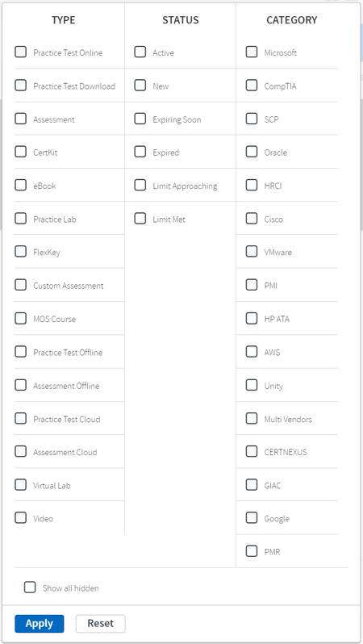The image size is (363, 644).
Task: Select the Video type checkbox
Action: tap(20, 518)
